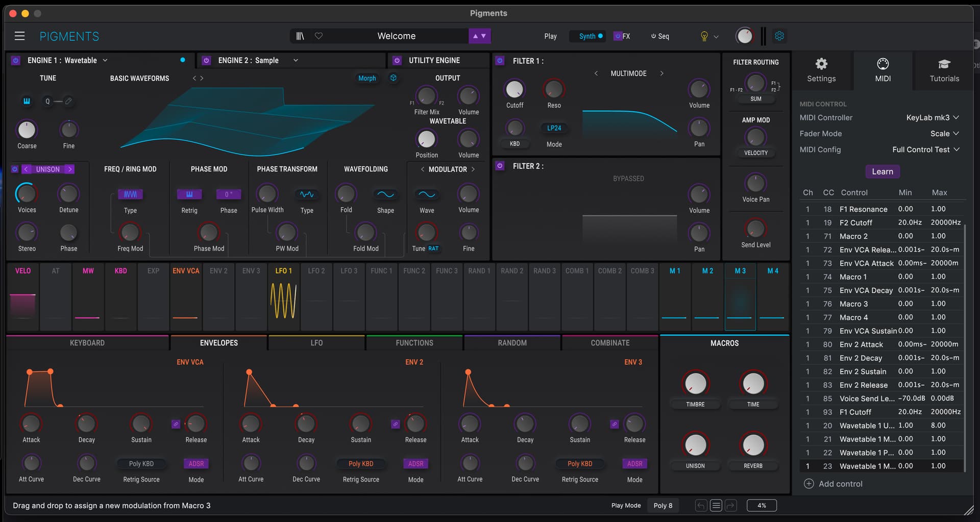Viewport: 980px width, 522px height.
Task: Open Play Mode Poly 8 dropdown
Action: [663, 506]
